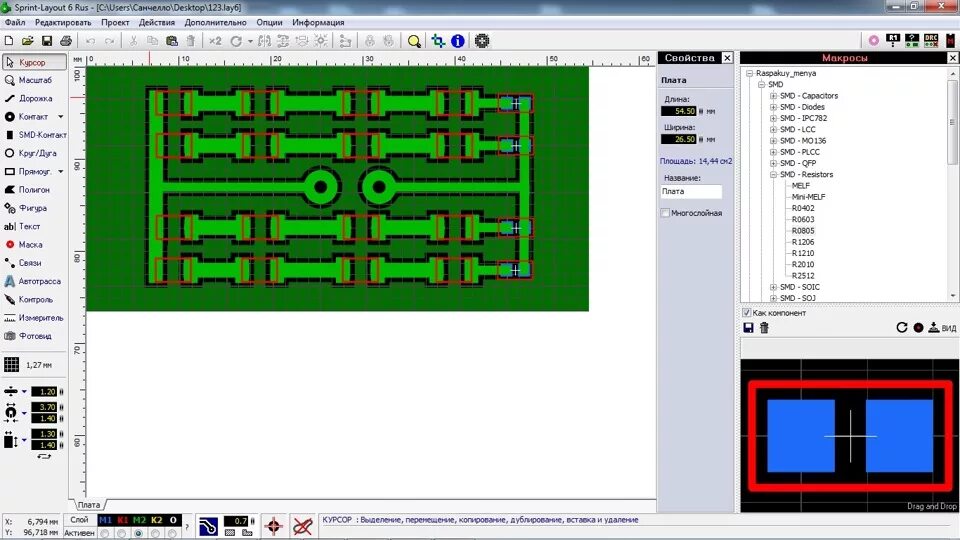960x540 pixels.
Task: Click the crossed-out rubberband icon
Action: (x=302, y=526)
